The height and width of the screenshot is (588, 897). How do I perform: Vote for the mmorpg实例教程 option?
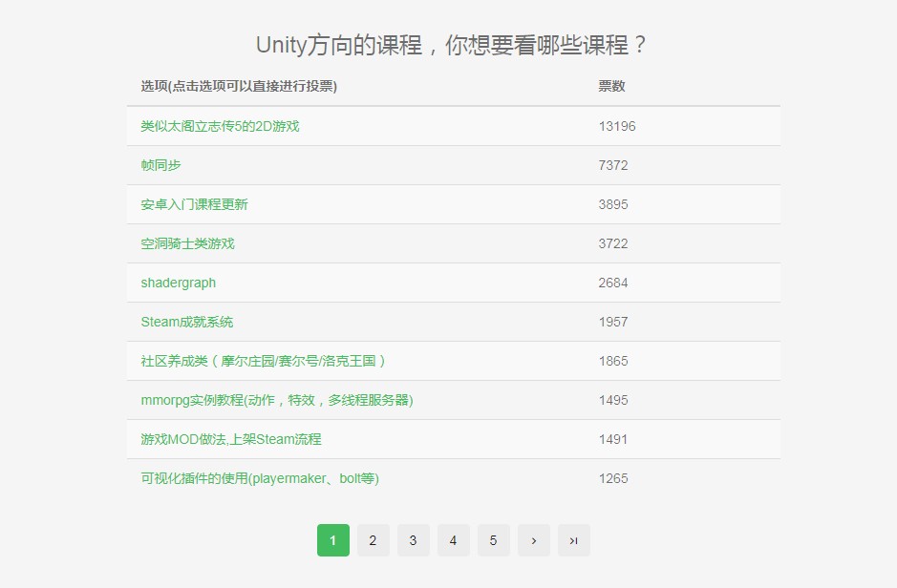click(x=276, y=400)
